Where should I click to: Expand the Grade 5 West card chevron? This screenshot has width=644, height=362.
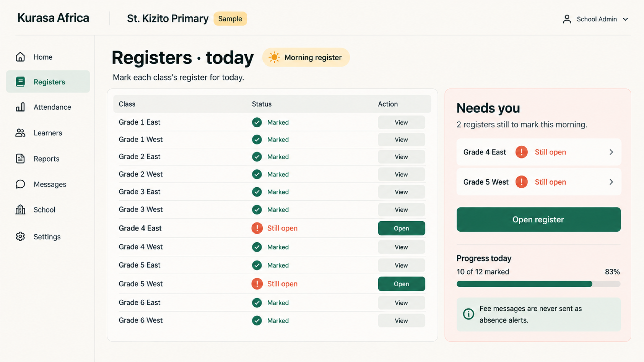(611, 182)
